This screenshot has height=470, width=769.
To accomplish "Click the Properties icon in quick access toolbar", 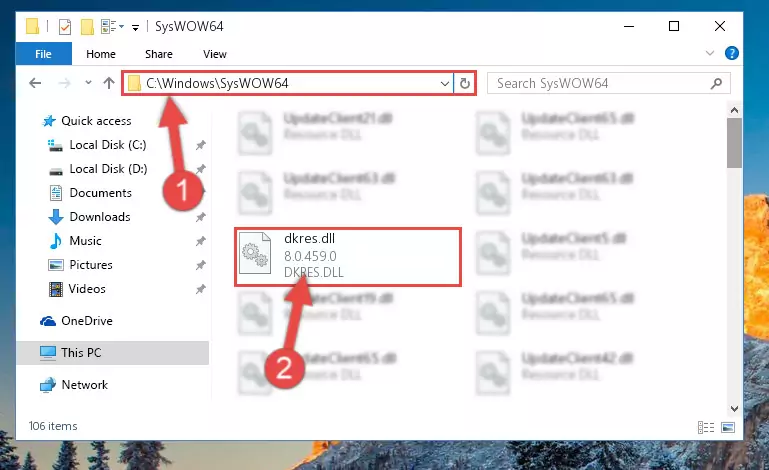I will (x=65, y=26).
